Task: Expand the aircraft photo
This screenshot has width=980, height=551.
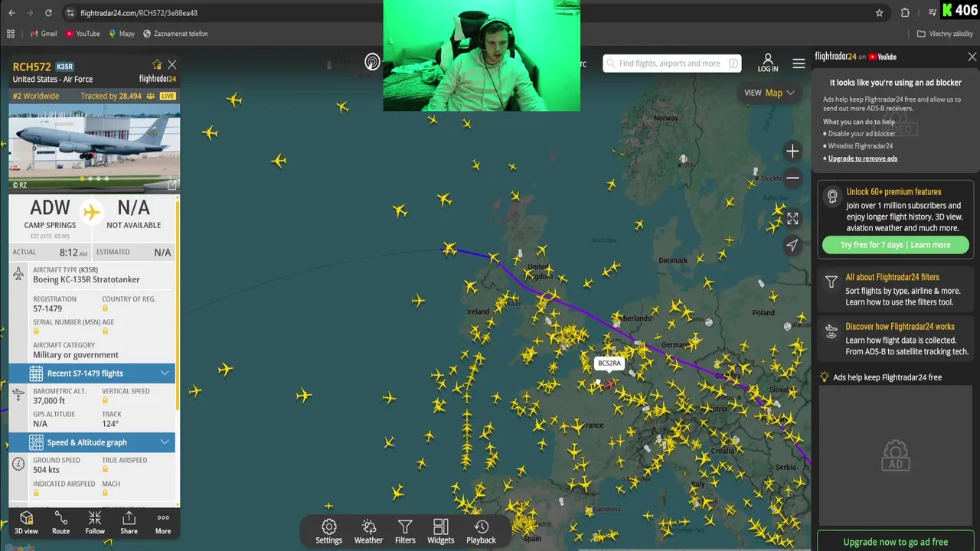Action: [171, 184]
